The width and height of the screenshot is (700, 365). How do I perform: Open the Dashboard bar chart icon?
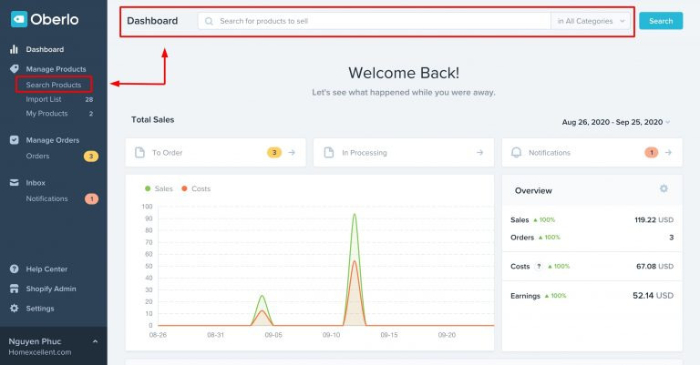(14, 49)
